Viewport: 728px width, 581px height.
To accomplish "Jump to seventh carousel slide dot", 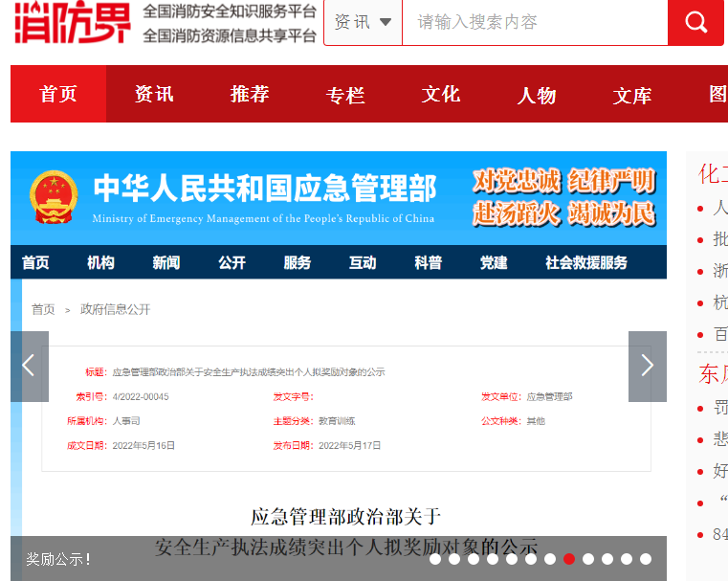I will (550, 559).
